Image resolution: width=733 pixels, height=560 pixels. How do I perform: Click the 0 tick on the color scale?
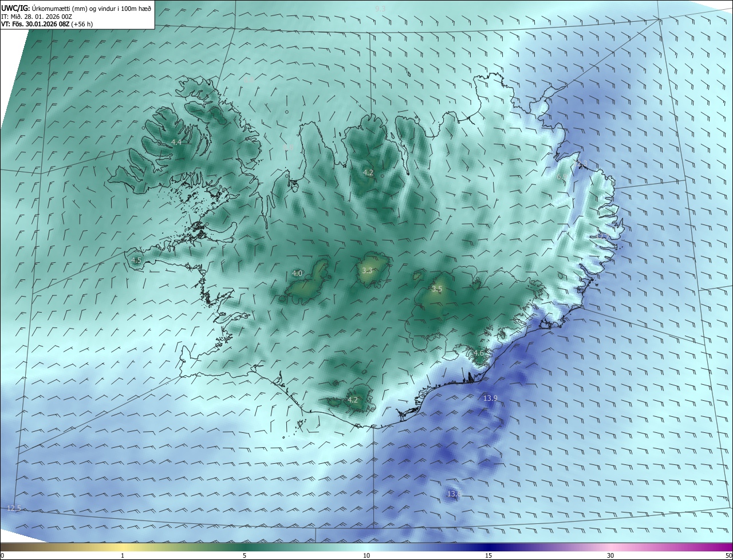pyautogui.click(x=2, y=555)
